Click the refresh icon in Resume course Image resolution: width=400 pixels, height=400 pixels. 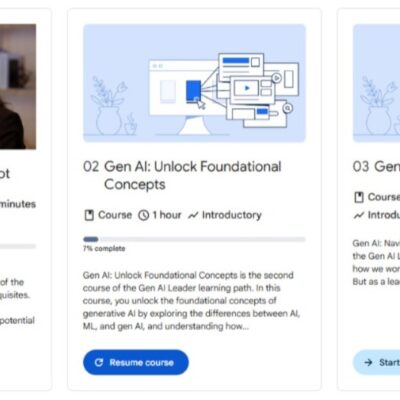[99, 362]
